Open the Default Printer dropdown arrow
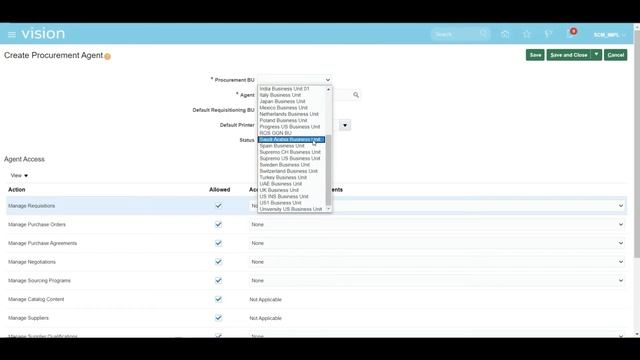Screen dimensions: 640x360 (345, 125)
